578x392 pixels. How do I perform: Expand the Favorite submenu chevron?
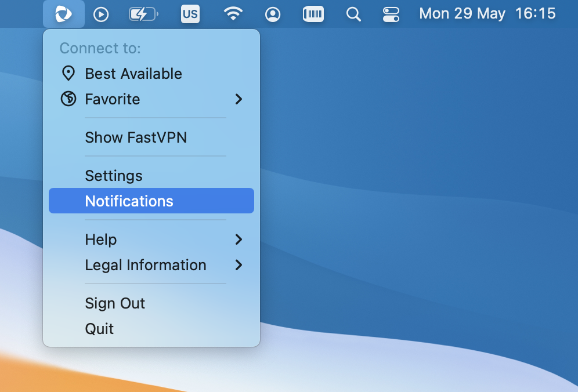pos(239,99)
